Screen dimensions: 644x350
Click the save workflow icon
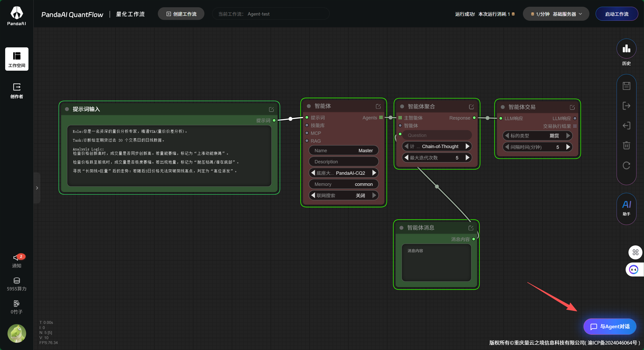coord(626,86)
